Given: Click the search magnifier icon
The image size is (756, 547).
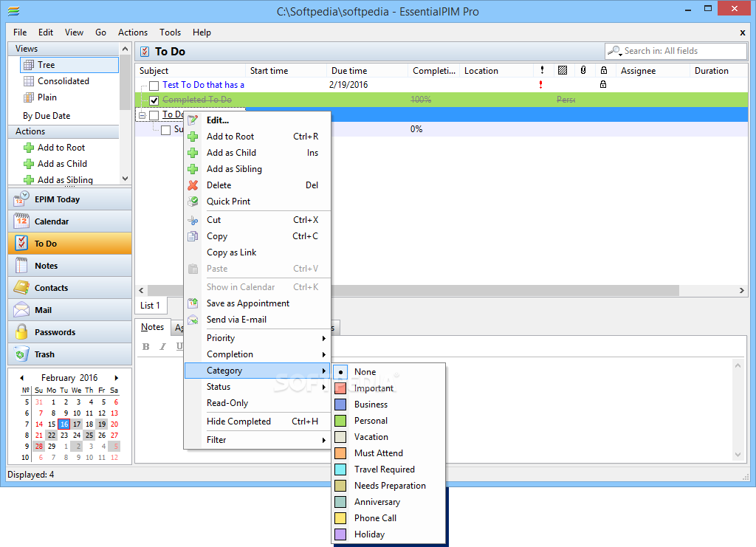Looking at the screenshot, I should tap(615, 51).
